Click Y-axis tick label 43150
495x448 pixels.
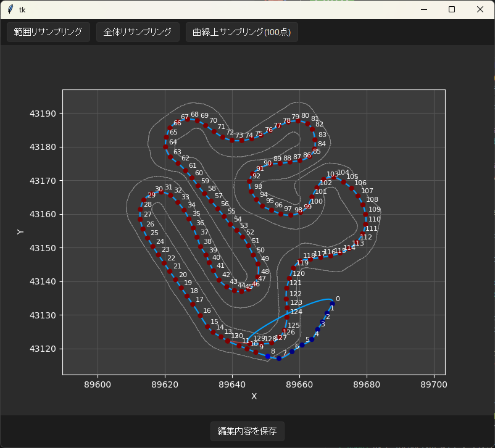[x=43, y=248]
